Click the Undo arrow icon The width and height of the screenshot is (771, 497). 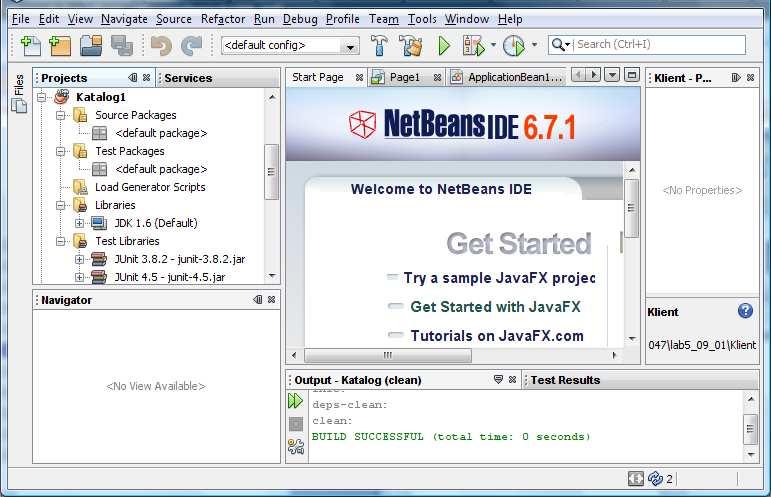point(161,46)
